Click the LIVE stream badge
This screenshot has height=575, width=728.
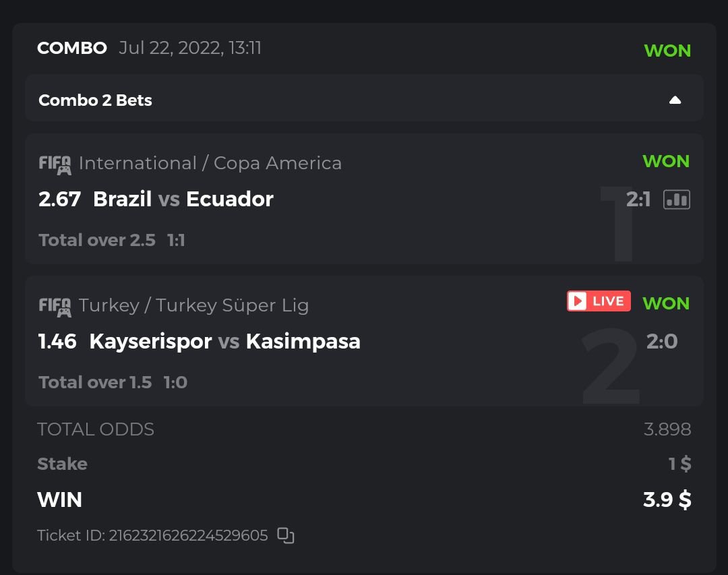pos(599,301)
